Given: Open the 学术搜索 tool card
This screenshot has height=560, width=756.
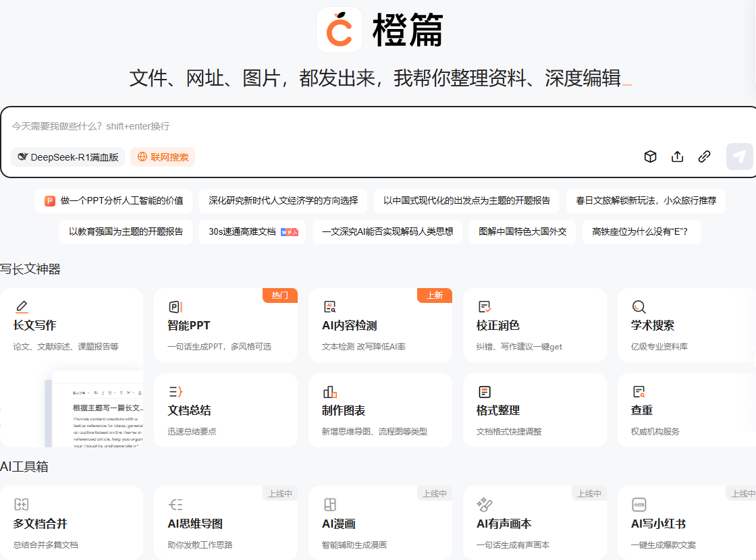Looking at the screenshot, I should click(686, 325).
